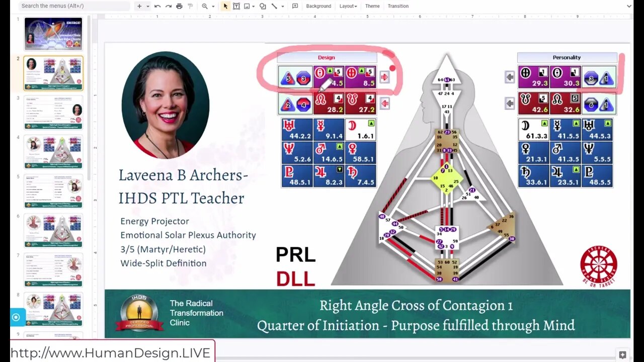Click the Energy Projector text line
The image size is (644, 362).
(x=155, y=221)
